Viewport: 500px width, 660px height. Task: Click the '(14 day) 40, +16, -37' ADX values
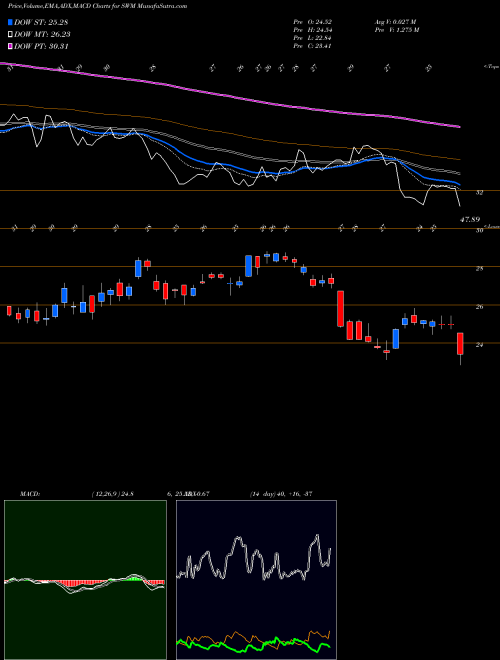[x=281, y=494]
